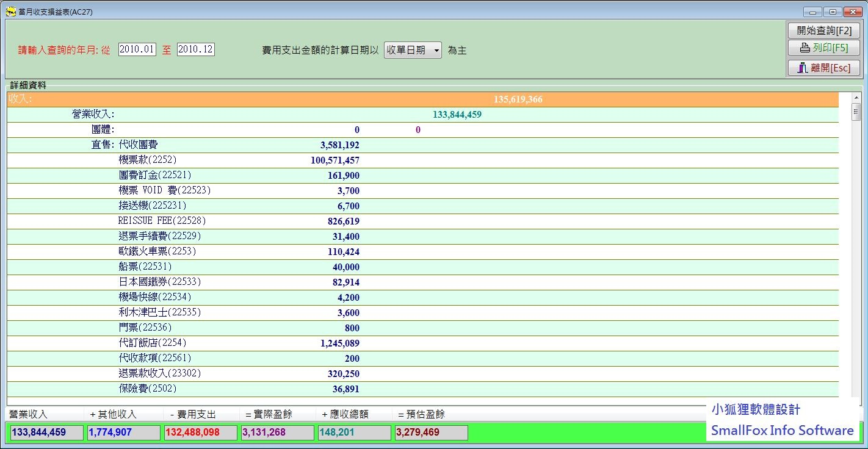
Task: Click the total income value 135,619,366
Action: (518, 99)
